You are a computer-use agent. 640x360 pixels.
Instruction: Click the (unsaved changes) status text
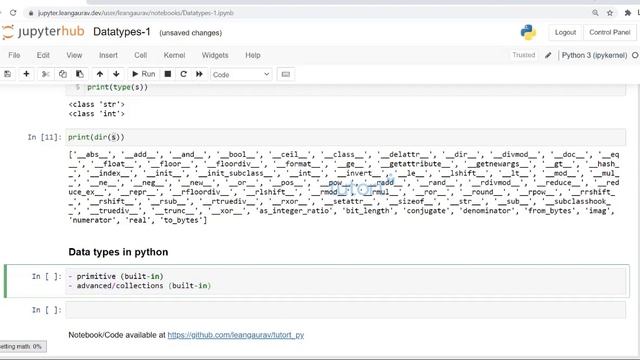(x=191, y=33)
